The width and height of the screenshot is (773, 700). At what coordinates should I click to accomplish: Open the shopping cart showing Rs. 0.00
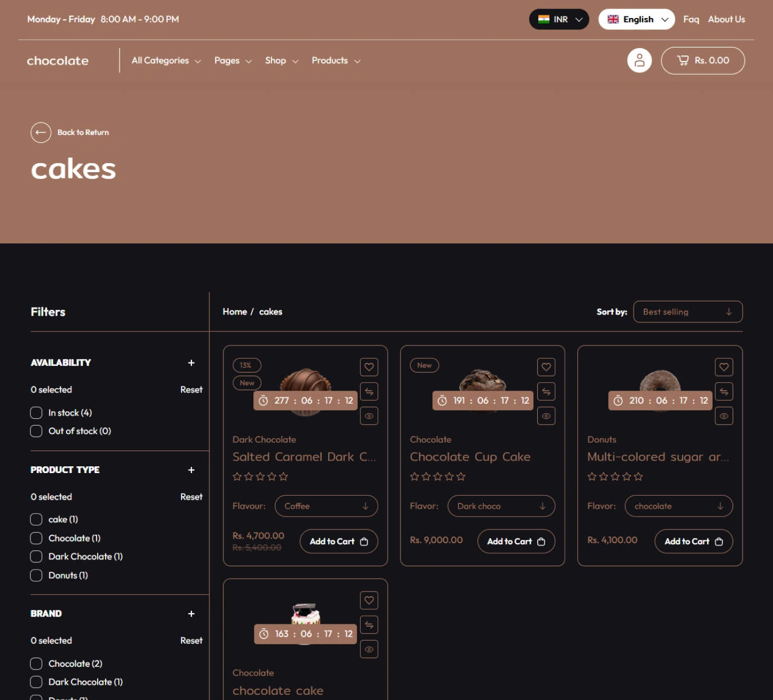coord(702,60)
